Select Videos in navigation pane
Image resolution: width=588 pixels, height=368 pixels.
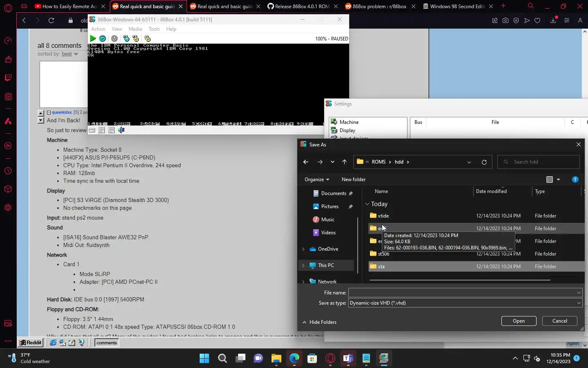pyautogui.click(x=328, y=233)
